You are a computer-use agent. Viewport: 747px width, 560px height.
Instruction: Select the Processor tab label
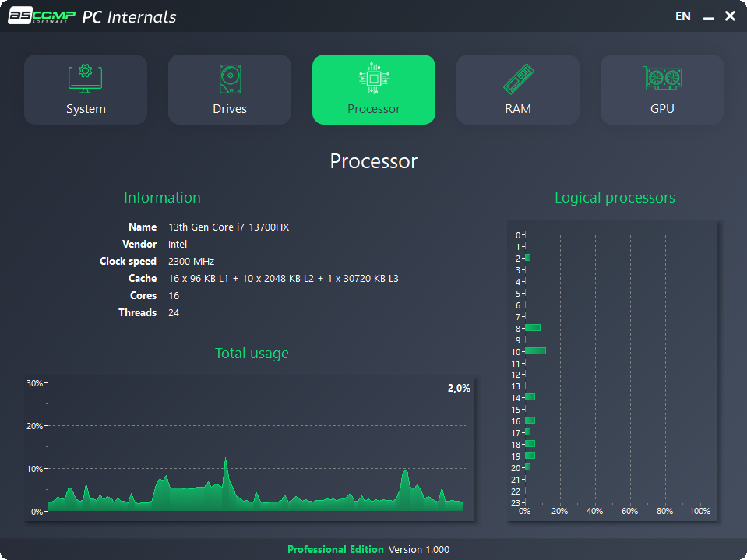coord(374,109)
